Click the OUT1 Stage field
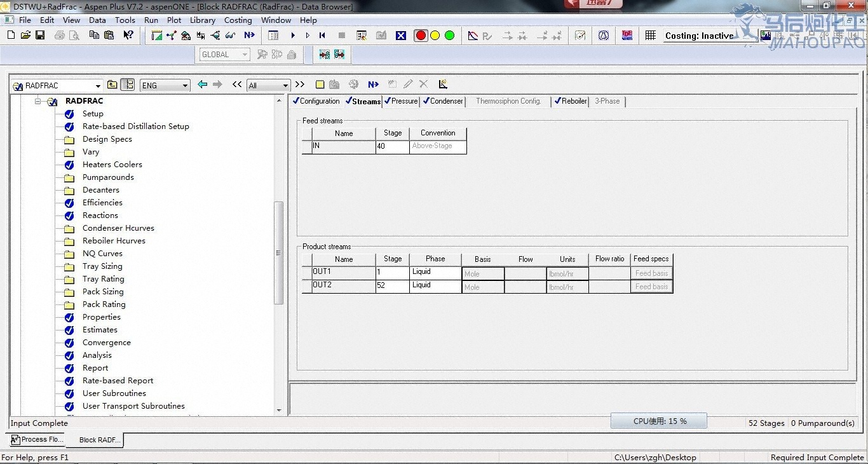This screenshot has height=464, width=868. (x=392, y=273)
